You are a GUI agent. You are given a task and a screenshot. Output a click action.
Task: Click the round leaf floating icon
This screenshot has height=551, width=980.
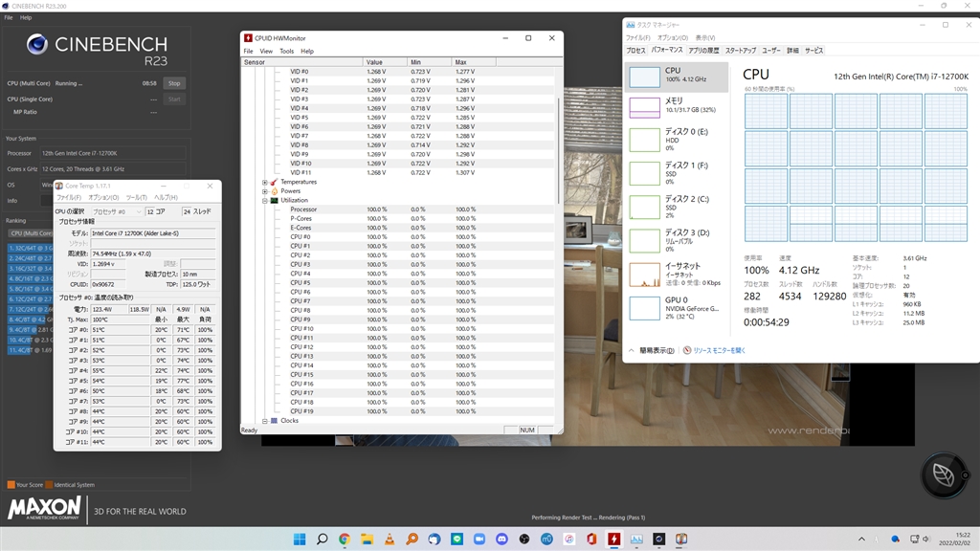[944, 474]
